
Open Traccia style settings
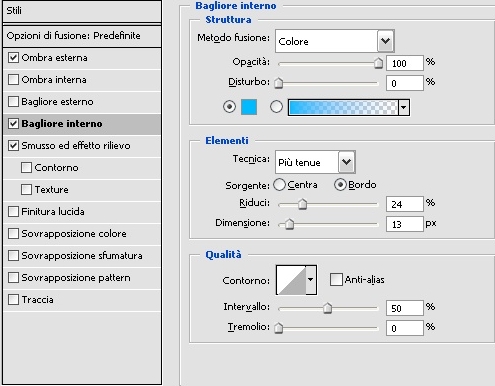(37, 300)
